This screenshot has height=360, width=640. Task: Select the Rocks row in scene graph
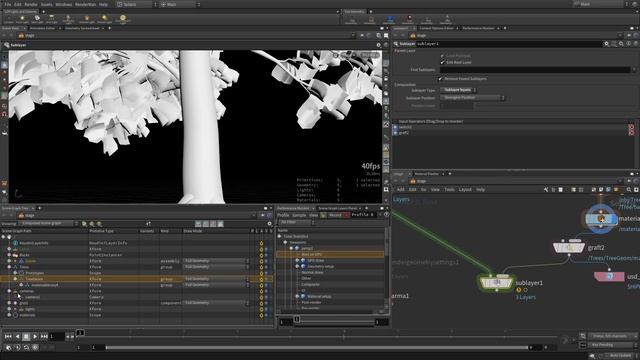coord(137,255)
